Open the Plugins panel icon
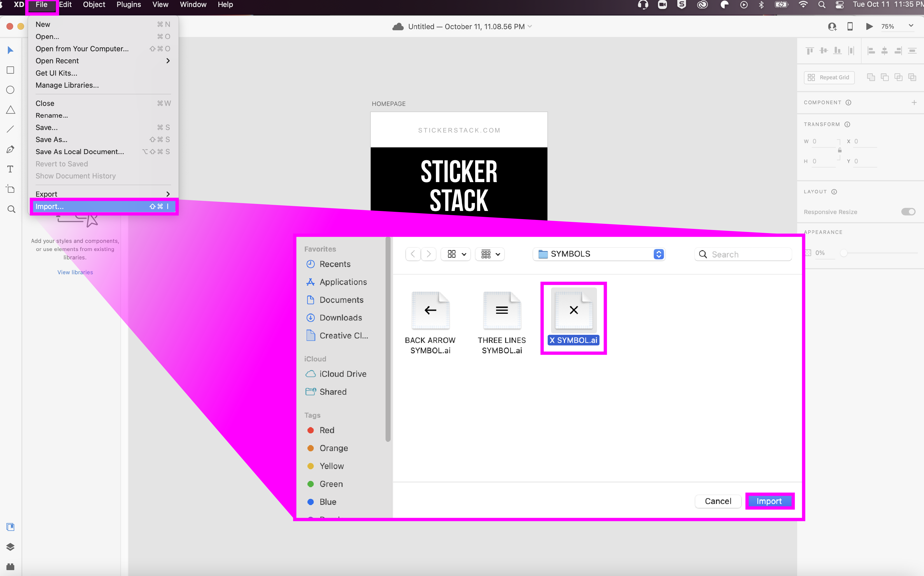Screen dimensions: 924x576 pos(10,566)
